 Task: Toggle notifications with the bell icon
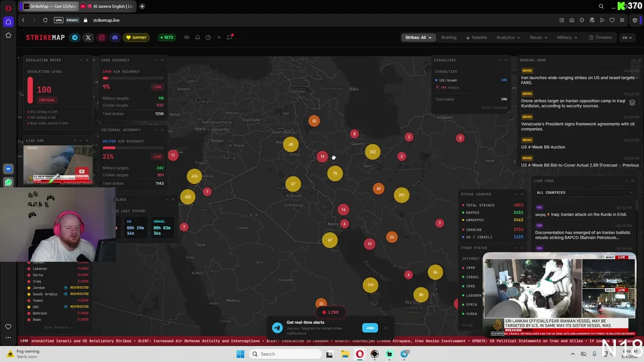[197, 37]
